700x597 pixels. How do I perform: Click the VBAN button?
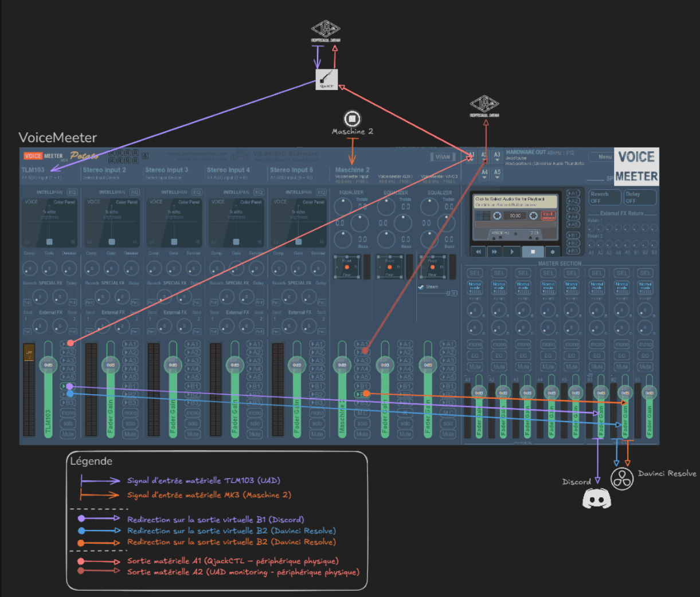tap(443, 157)
